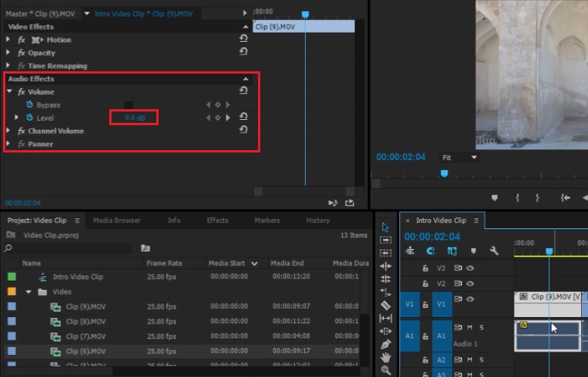
Task: Click play audio only in Effect Controls
Action: tap(332, 203)
